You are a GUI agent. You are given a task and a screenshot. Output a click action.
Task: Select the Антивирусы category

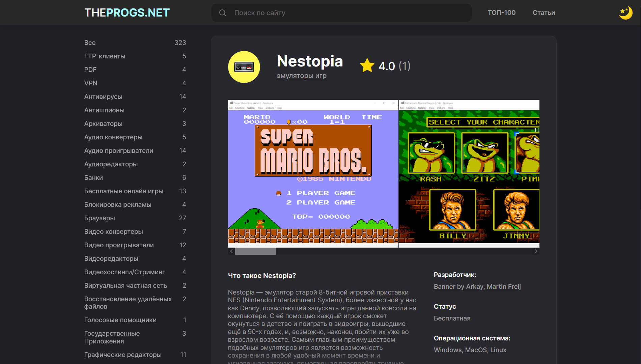(x=135, y=97)
